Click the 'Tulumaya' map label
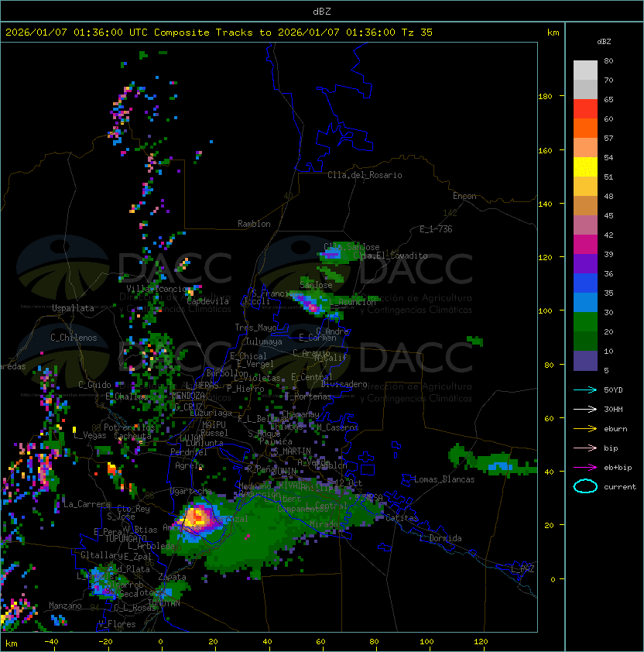The image size is (644, 652). 264,341
